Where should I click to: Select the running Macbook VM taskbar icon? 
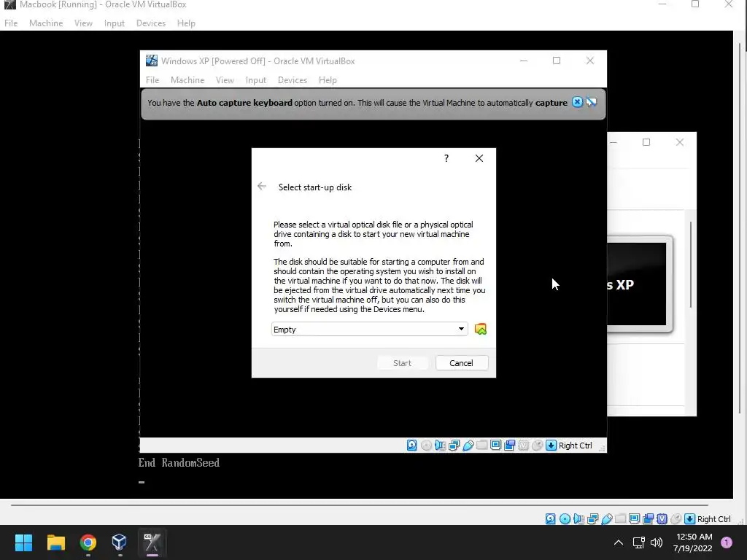click(152, 542)
